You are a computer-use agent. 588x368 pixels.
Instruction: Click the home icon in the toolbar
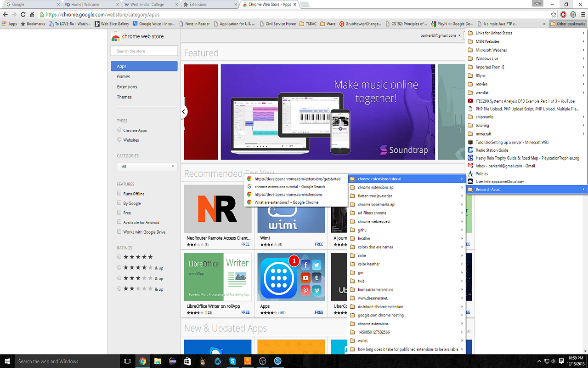[32, 15]
